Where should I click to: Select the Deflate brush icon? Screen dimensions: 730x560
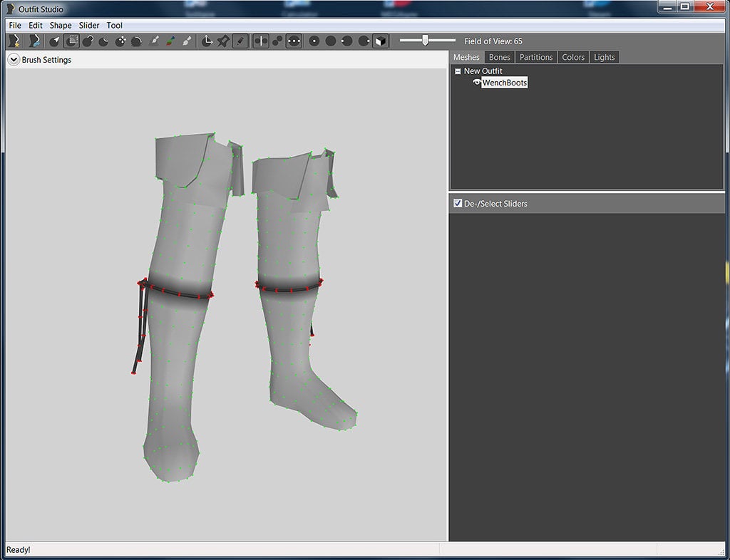[104, 41]
